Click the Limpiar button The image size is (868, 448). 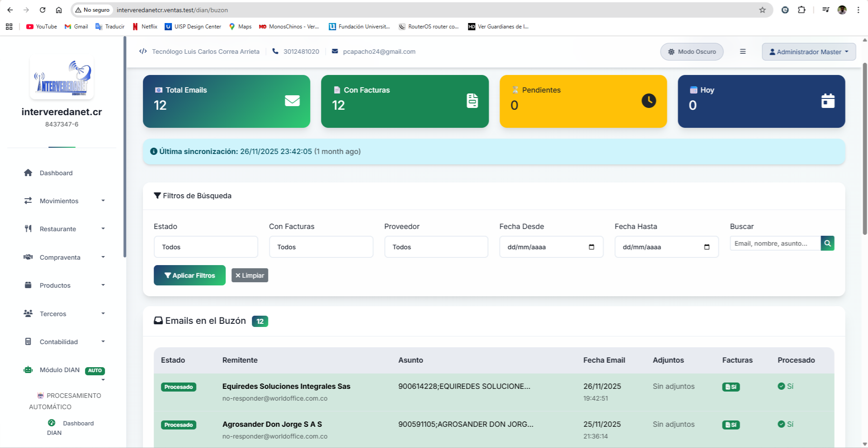pos(250,275)
